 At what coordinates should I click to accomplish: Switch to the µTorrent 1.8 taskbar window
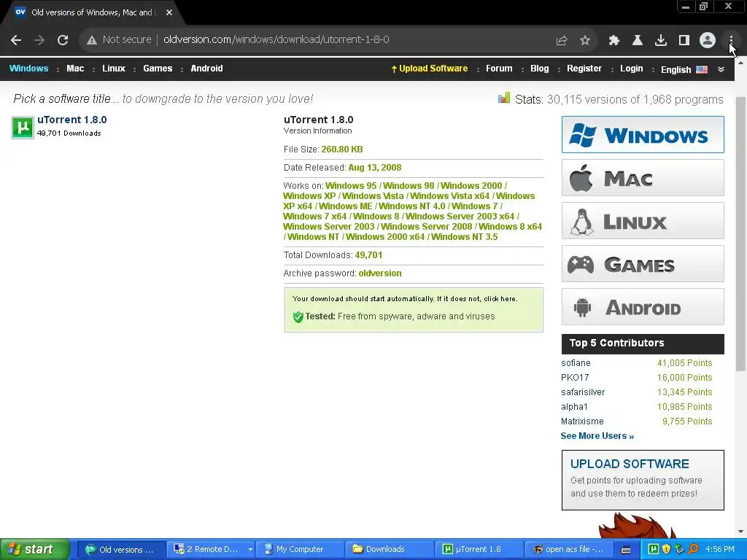point(479,549)
